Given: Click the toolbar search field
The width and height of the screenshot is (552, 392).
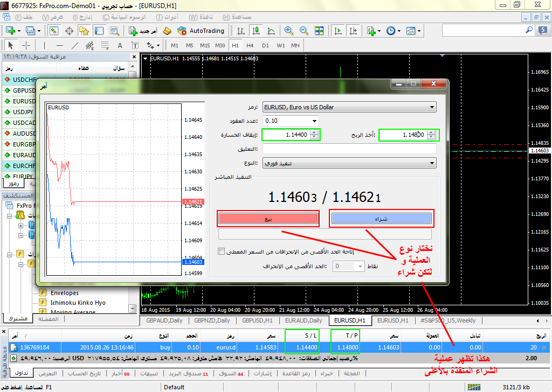Looking at the screenshot, I should tap(487, 31).
